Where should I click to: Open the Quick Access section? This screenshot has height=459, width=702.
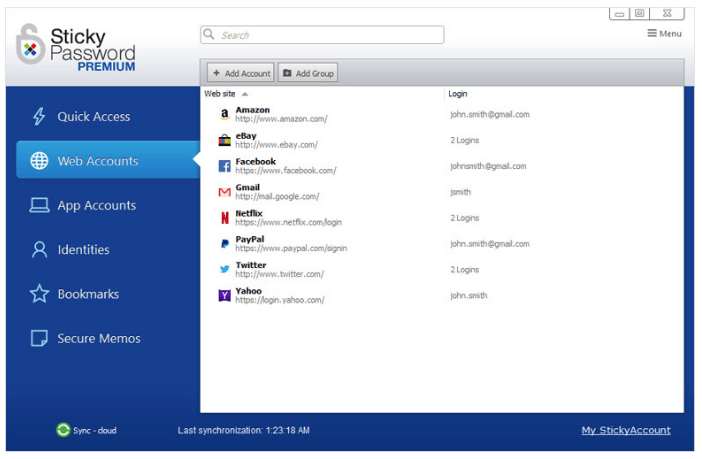click(x=93, y=117)
